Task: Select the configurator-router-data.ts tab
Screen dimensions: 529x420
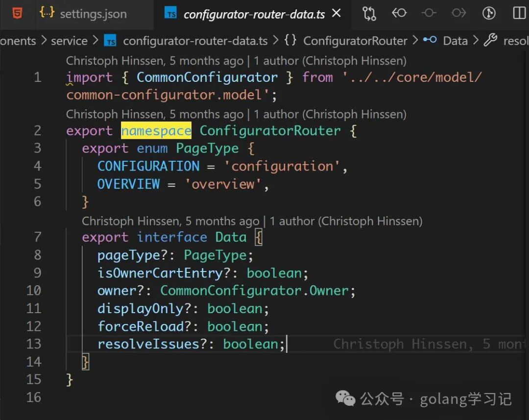Action: click(x=254, y=14)
